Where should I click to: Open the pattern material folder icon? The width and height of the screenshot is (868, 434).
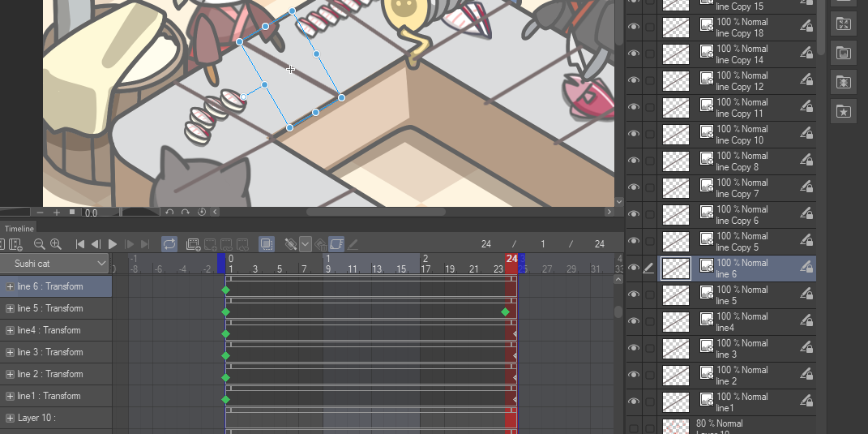click(x=843, y=83)
